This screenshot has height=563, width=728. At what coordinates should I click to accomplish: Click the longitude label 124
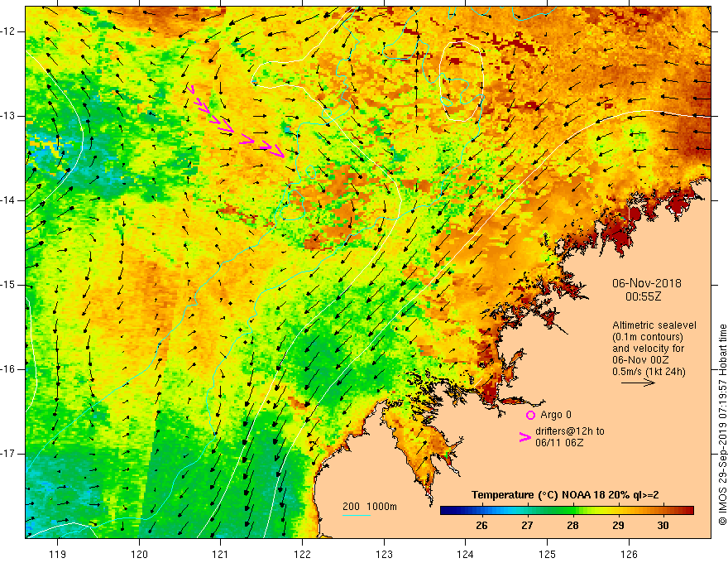click(x=466, y=554)
